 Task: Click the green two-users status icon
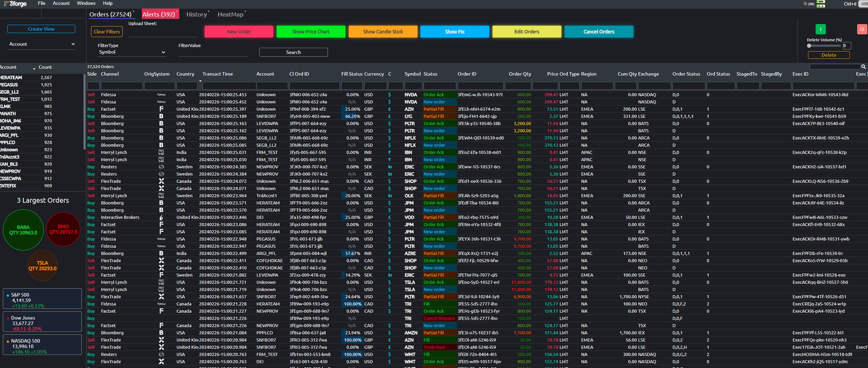821,6
